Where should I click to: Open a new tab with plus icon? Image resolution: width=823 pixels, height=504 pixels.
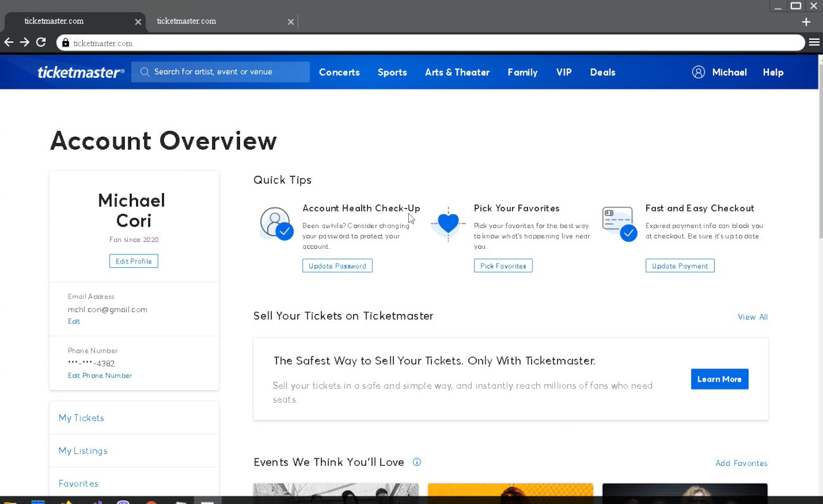click(x=806, y=22)
